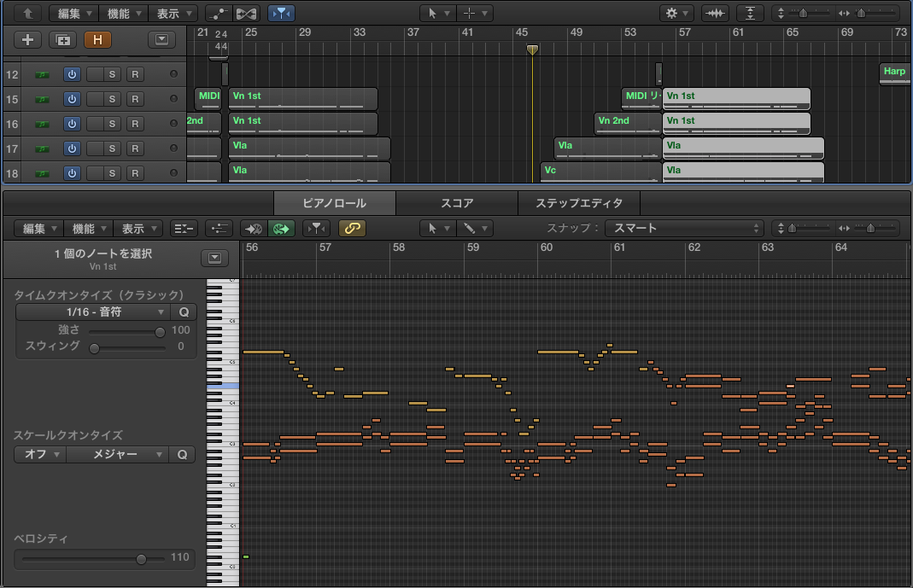Open the track header options dropdown
Image resolution: width=913 pixels, height=588 pixels.
click(x=162, y=39)
